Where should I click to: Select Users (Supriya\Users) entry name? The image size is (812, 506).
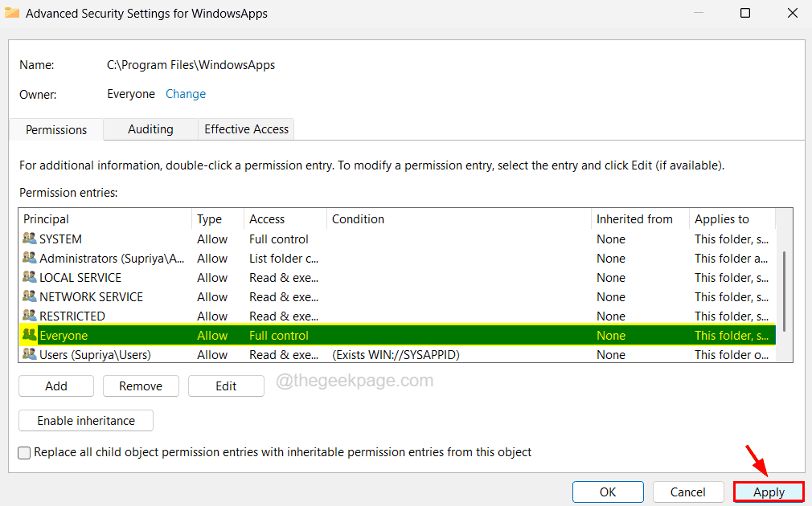96,355
